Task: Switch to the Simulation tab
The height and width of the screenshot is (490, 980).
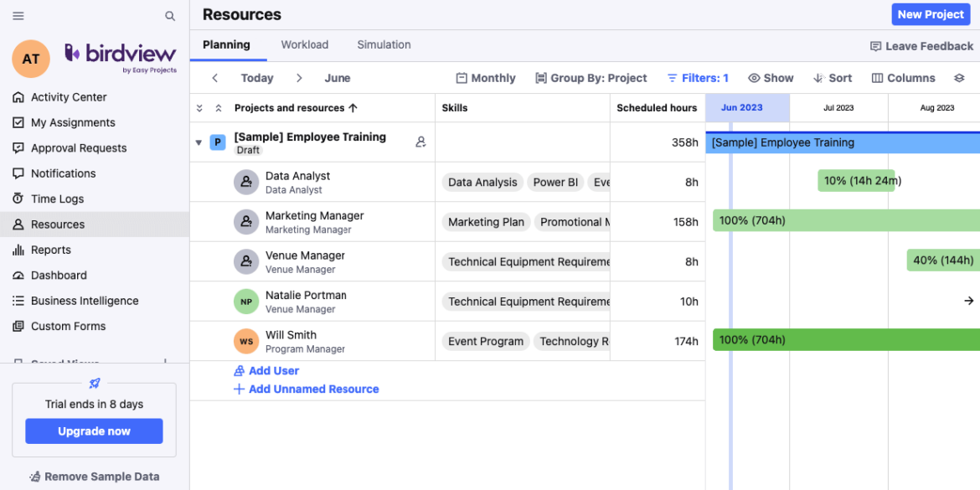Action: [383, 44]
